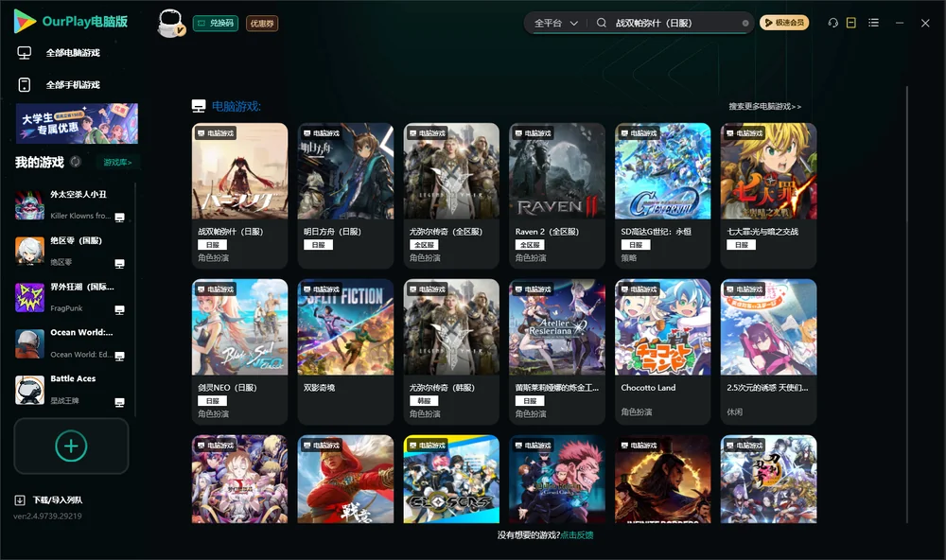Open the Chocotto Land game card
This screenshot has width=946, height=560.
(x=662, y=352)
